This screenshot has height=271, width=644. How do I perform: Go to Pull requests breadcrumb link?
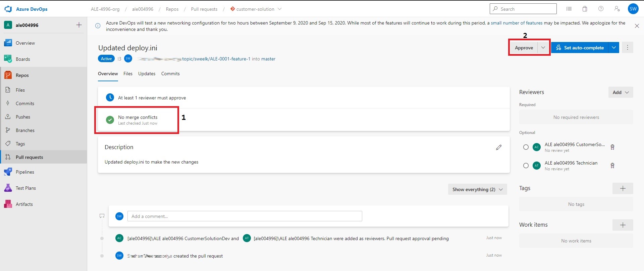pos(204,9)
